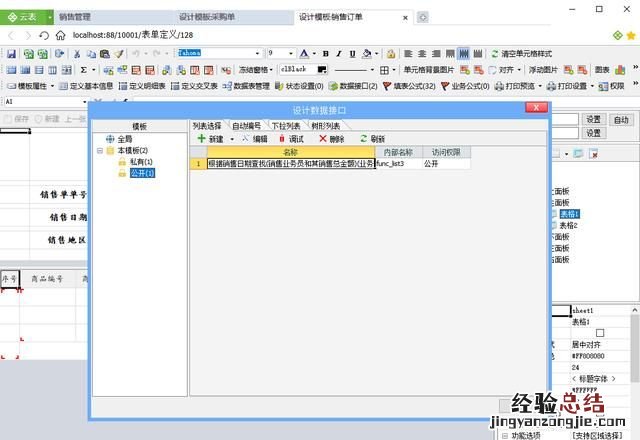Toggle Italic formatting
This screenshot has width=640, height=440.
[x=339, y=53]
